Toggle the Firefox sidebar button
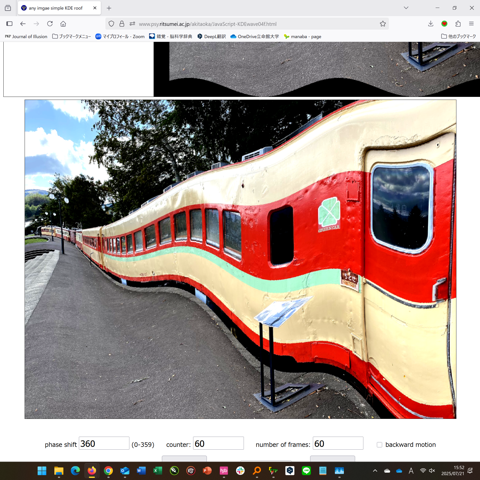480x480 pixels. pyautogui.click(x=10, y=24)
